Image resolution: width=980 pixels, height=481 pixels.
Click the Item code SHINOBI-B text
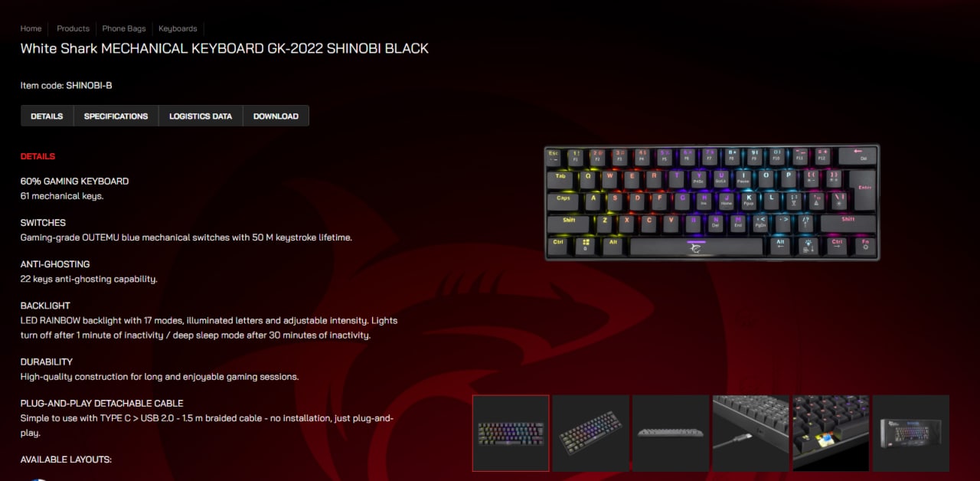pos(67,85)
